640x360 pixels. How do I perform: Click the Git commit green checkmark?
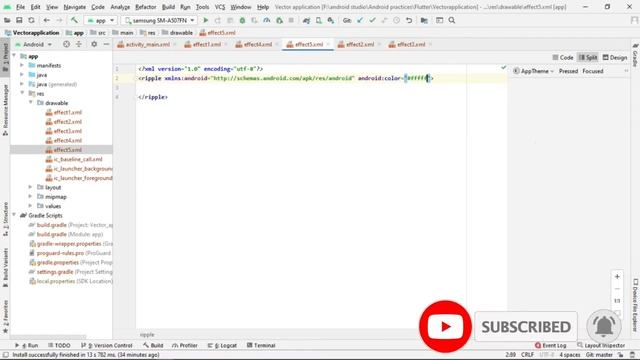pyautogui.click(x=372, y=20)
